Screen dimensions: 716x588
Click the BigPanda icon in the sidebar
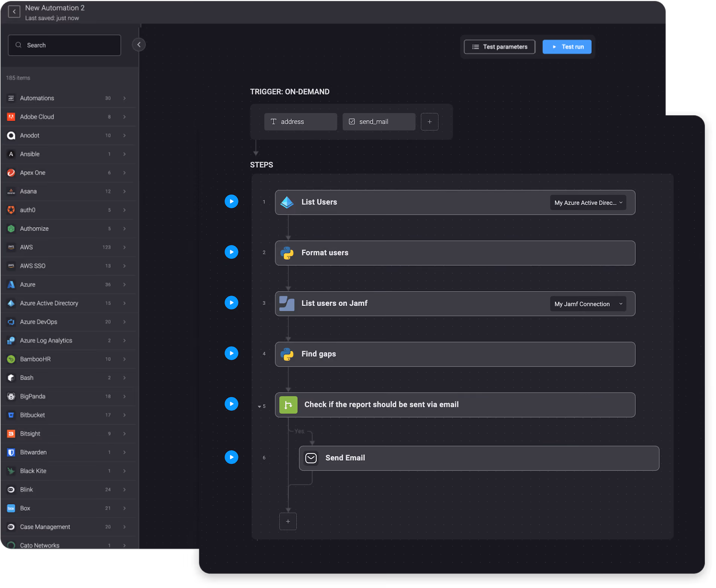(11, 397)
